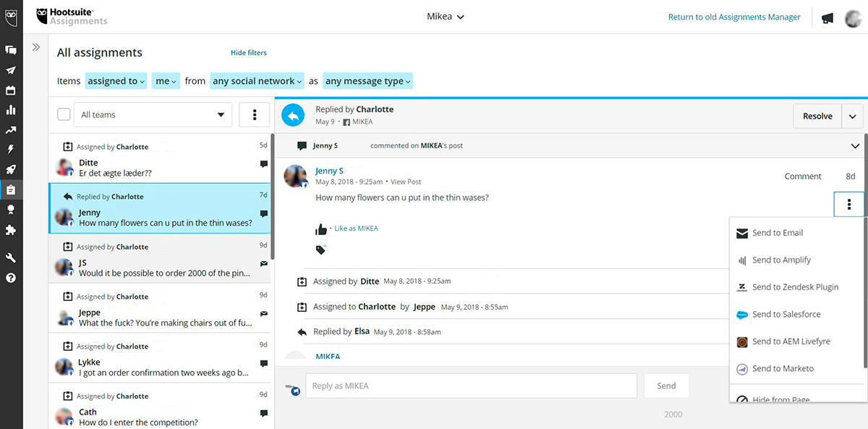Open Analytics bar chart icon
Image resolution: width=868 pixels, height=429 pixels.
point(11,110)
